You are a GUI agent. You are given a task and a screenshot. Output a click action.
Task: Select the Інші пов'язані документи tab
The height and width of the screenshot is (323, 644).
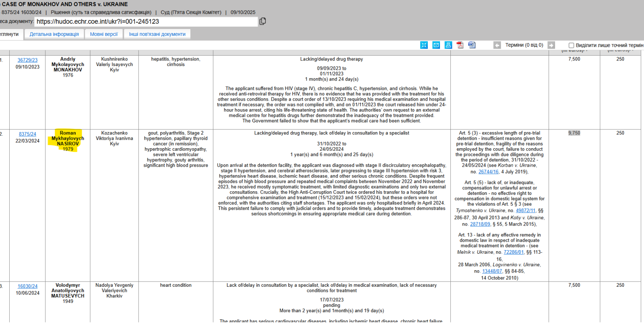pyautogui.click(x=157, y=34)
